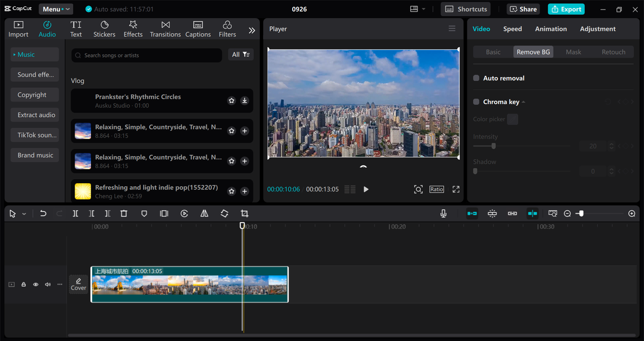Open the layout options dropdown
The width and height of the screenshot is (644, 341).
point(418,9)
